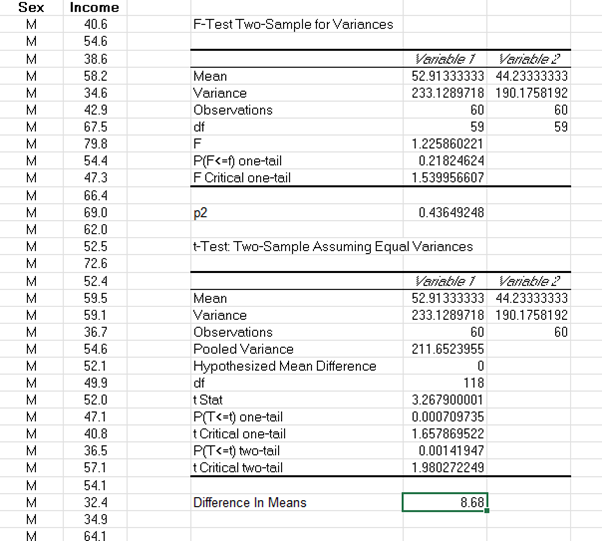The height and width of the screenshot is (541, 602).
Task: Click the df value 118
Action: (473, 382)
